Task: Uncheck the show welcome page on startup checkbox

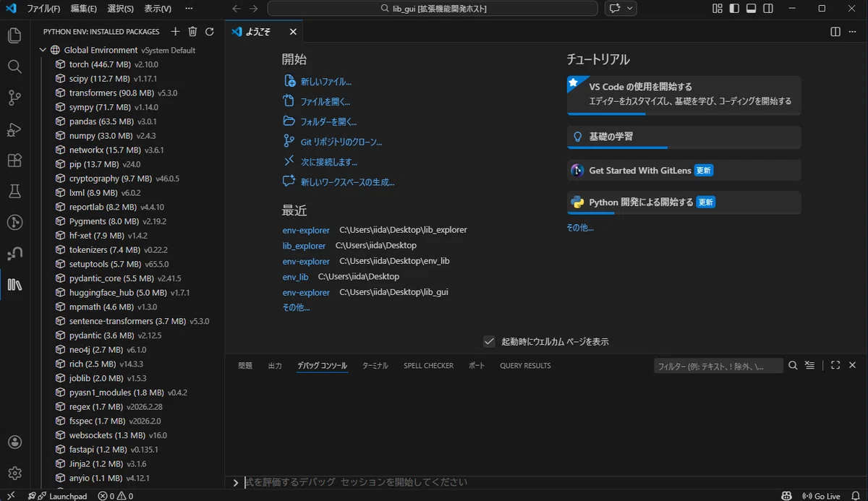Action: tap(489, 341)
